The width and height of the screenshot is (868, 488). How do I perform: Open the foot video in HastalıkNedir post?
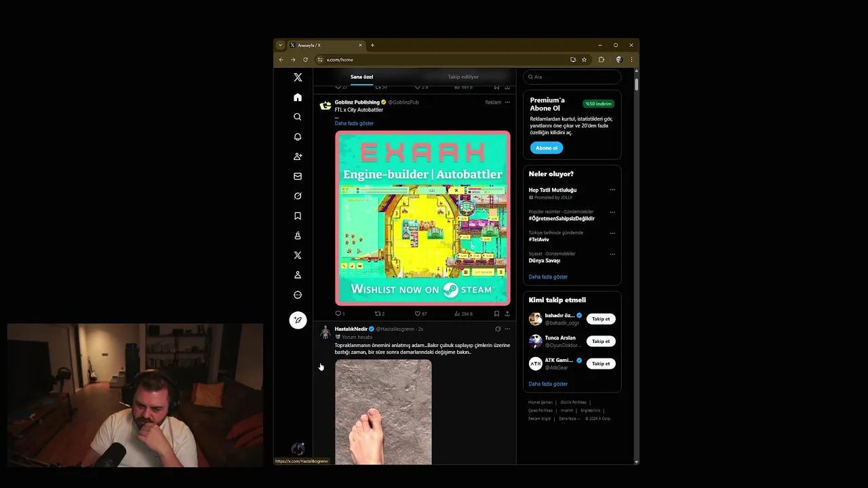point(383,412)
